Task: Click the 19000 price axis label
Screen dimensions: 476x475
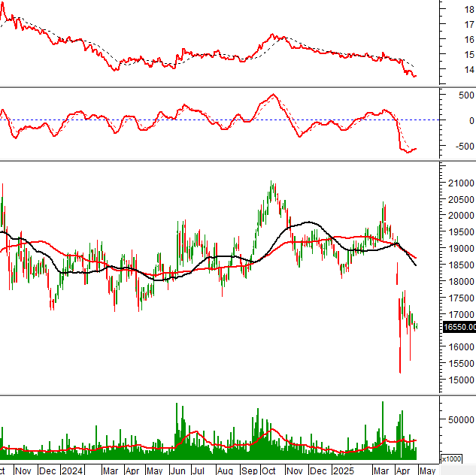Action: tap(461, 249)
